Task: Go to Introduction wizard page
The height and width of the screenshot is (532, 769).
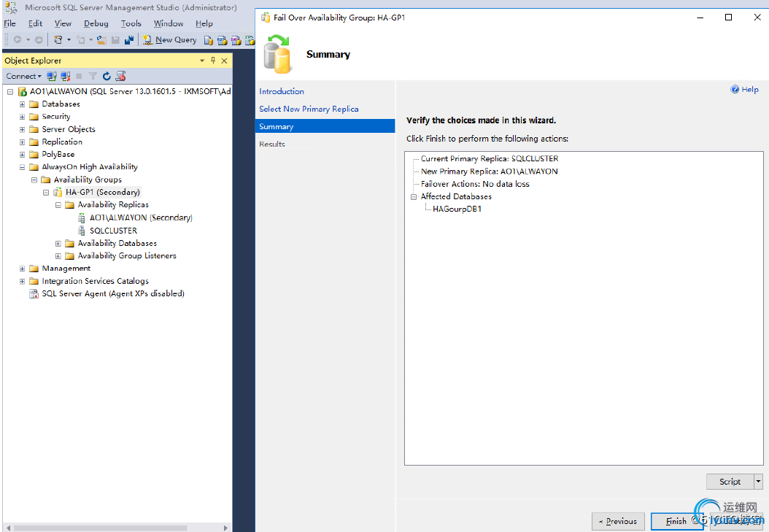Action: [282, 91]
